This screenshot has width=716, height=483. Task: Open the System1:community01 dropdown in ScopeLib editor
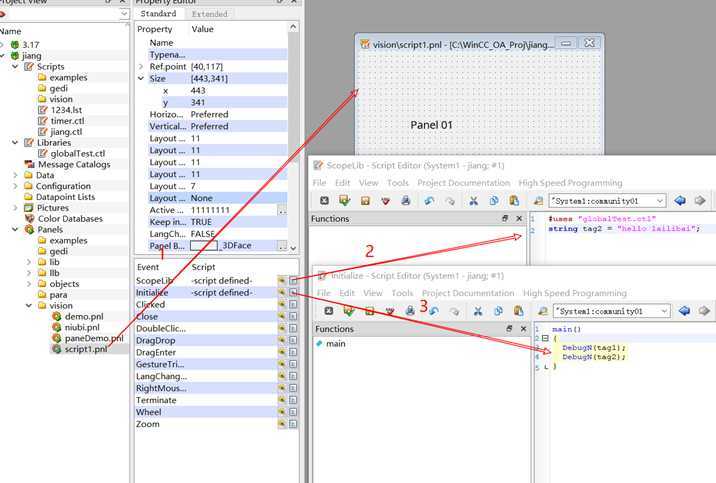pyautogui.click(x=660, y=201)
